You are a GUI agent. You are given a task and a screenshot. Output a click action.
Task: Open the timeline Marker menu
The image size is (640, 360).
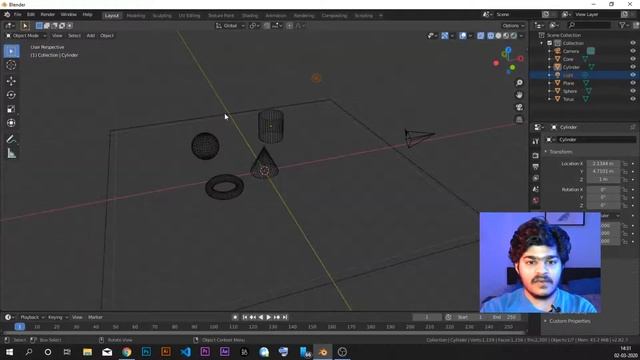[95, 317]
